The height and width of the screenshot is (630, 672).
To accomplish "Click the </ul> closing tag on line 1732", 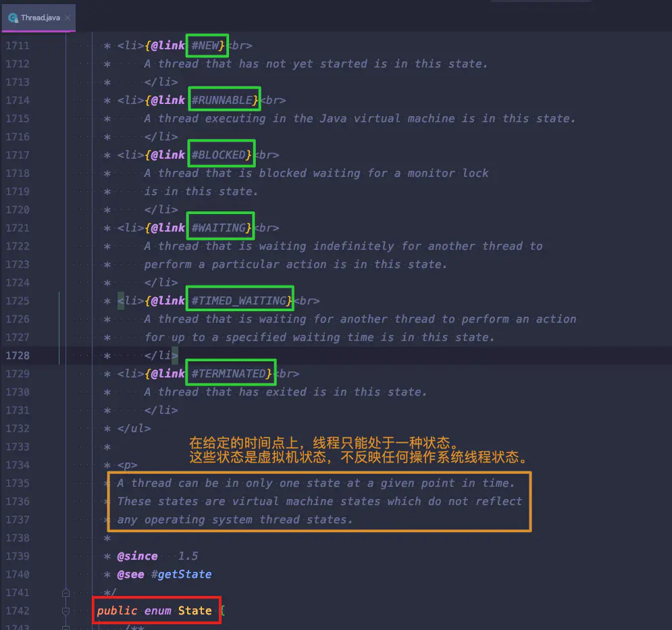I will pos(134,429).
